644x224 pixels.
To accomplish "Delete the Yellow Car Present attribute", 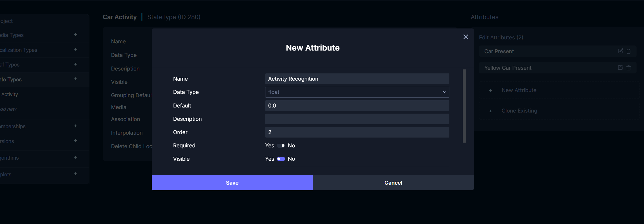I will 629,68.
